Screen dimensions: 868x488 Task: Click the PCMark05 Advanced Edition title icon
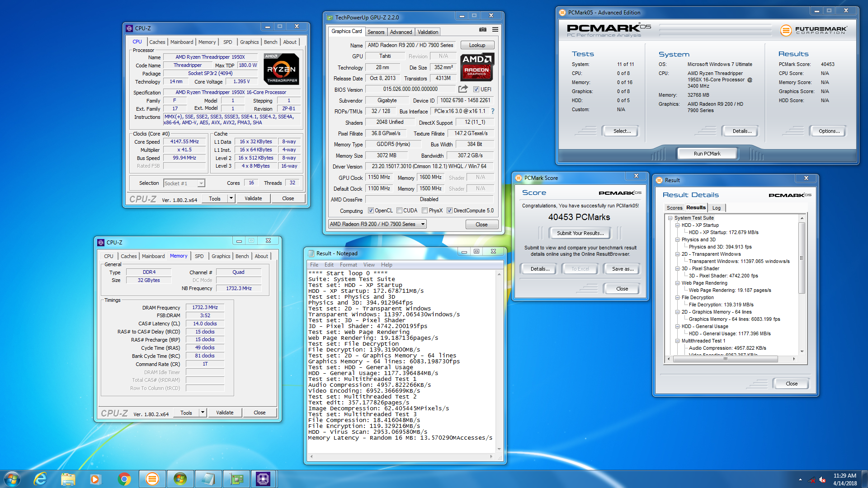[x=562, y=13]
